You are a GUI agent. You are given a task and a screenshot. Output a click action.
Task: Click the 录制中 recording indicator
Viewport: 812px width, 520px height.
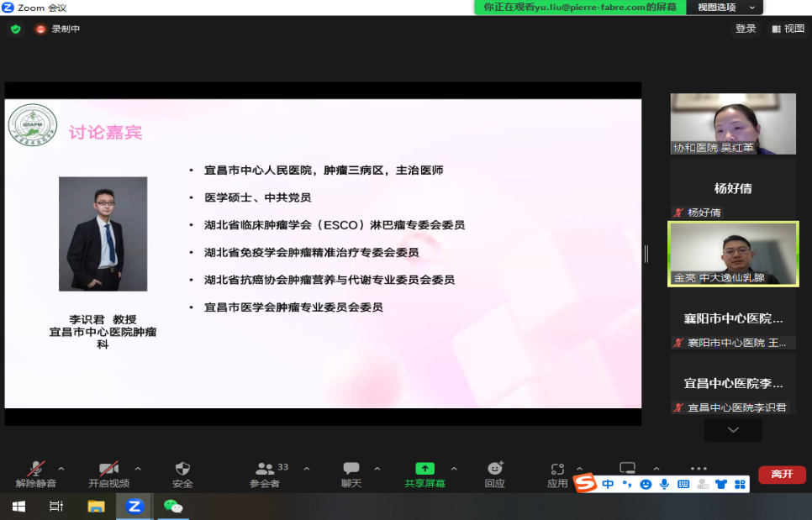(x=58, y=29)
